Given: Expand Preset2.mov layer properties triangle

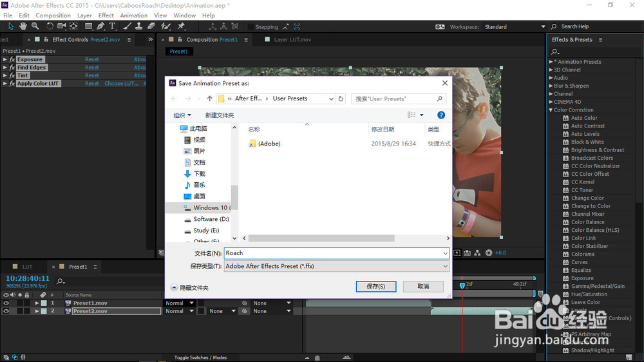Looking at the screenshot, I should (37, 311).
